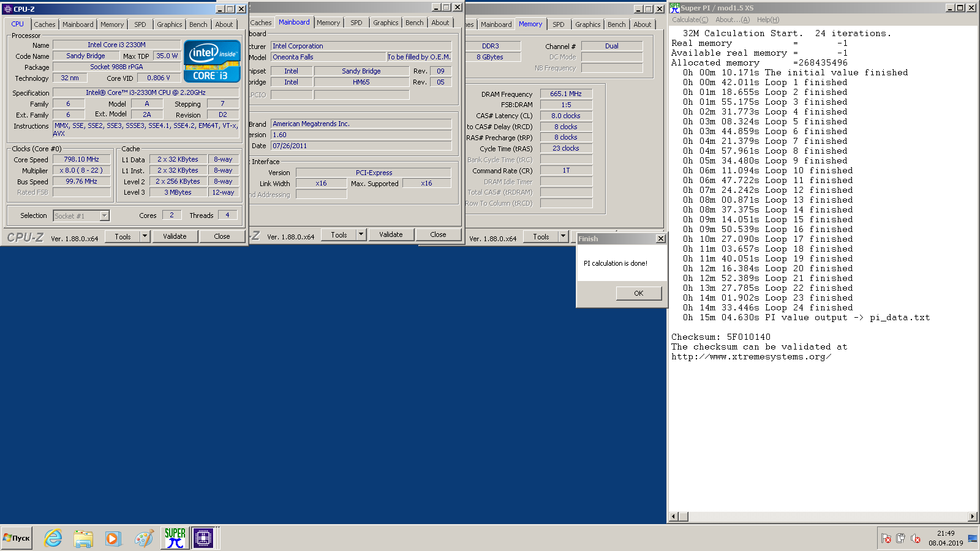Click Tools button in the CPU window
The width and height of the screenshot is (980, 551).
(123, 236)
